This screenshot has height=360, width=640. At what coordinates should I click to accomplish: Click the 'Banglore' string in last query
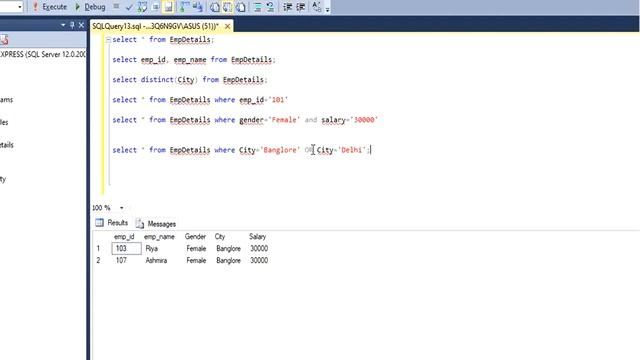point(280,150)
